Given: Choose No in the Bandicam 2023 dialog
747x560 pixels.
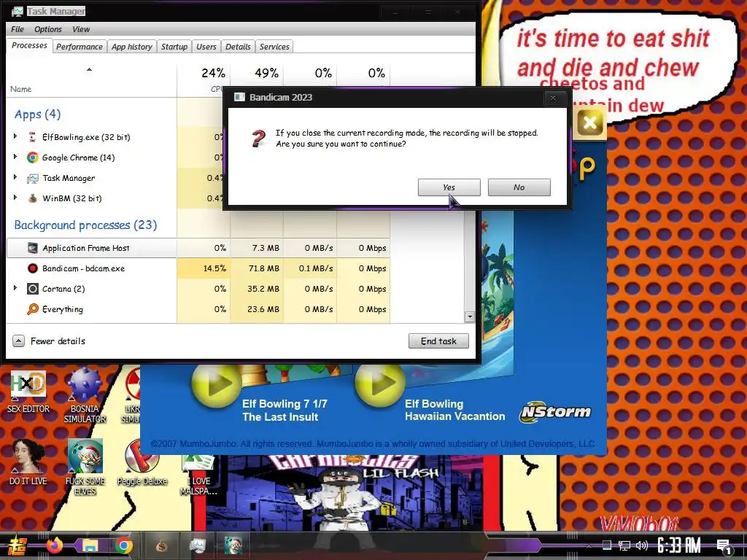Looking at the screenshot, I should [x=519, y=187].
